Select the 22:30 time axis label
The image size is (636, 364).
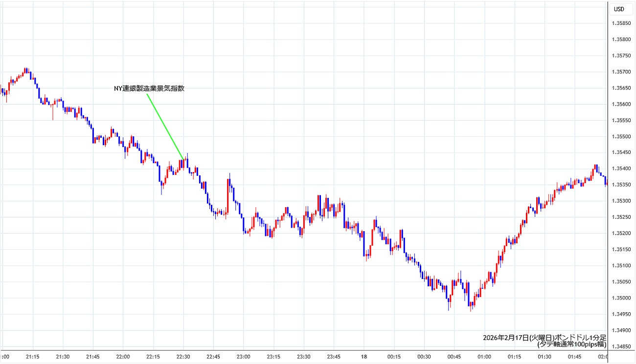[183, 357]
